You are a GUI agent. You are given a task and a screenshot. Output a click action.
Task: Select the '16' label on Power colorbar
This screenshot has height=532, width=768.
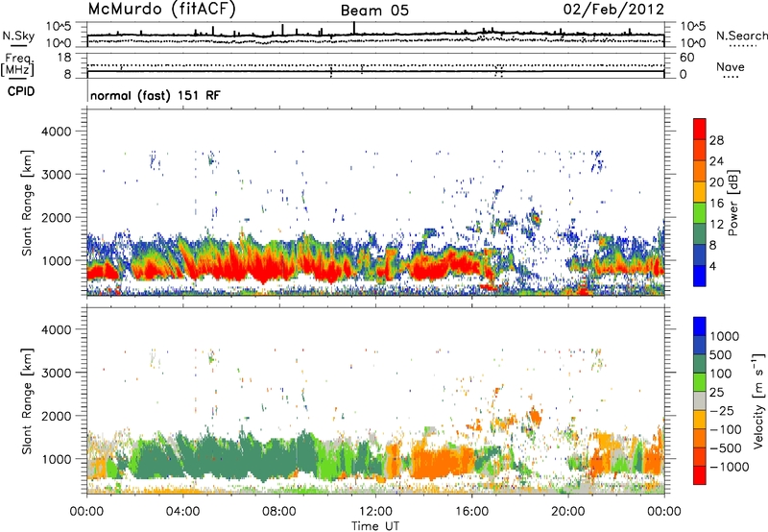pyautogui.click(x=716, y=204)
